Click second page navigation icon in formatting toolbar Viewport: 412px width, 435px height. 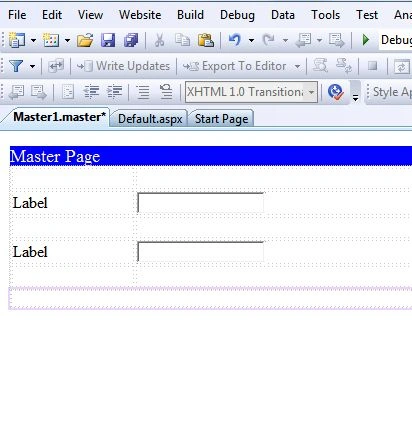point(39,92)
